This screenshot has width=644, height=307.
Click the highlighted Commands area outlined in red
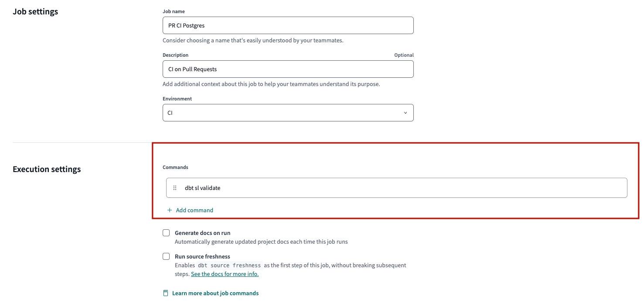[x=395, y=180]
